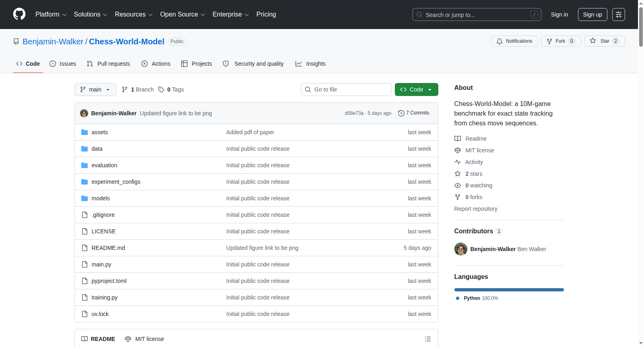
Task: Click the Python 100.0% language link
Action: pyautogui.click(x=477, y=298)
